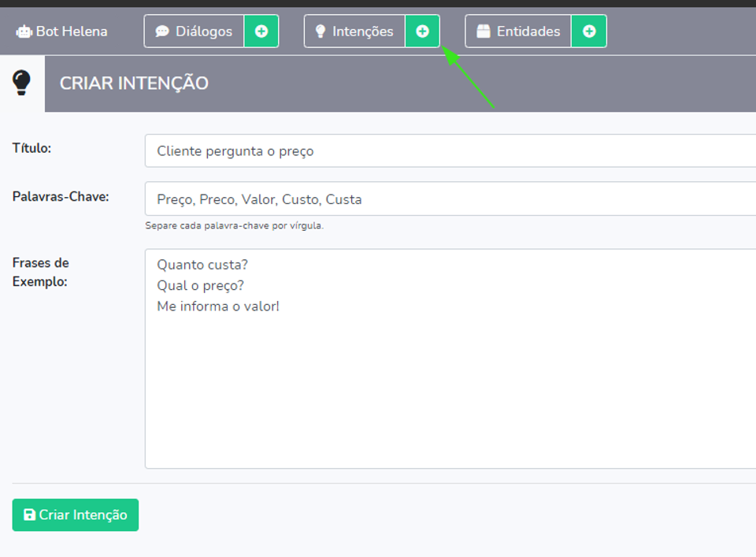Click the CRIAR INTENÇÃO heading text
This screenshot has width=756, height=557.
tap(134, 84)
